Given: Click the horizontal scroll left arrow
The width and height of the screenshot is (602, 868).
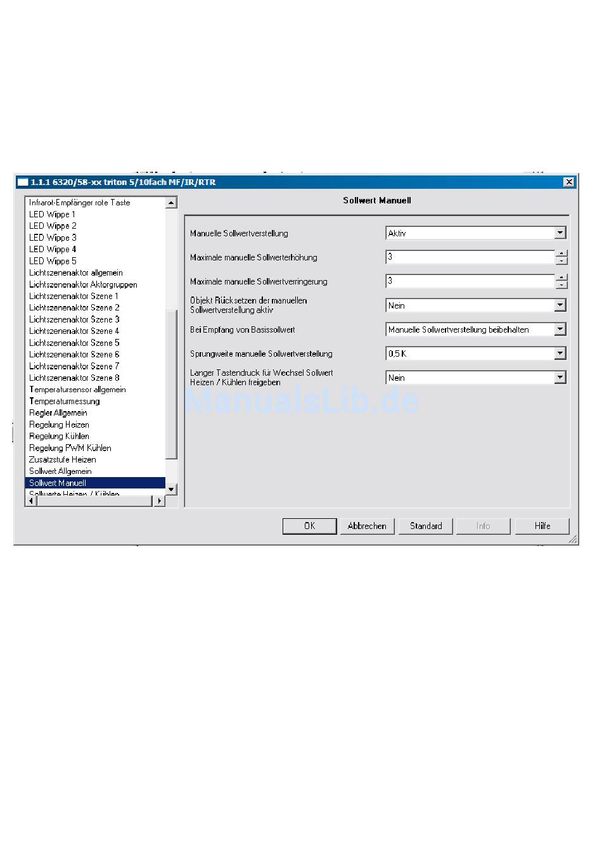Looking at the screenshot, I should point(31,501).
